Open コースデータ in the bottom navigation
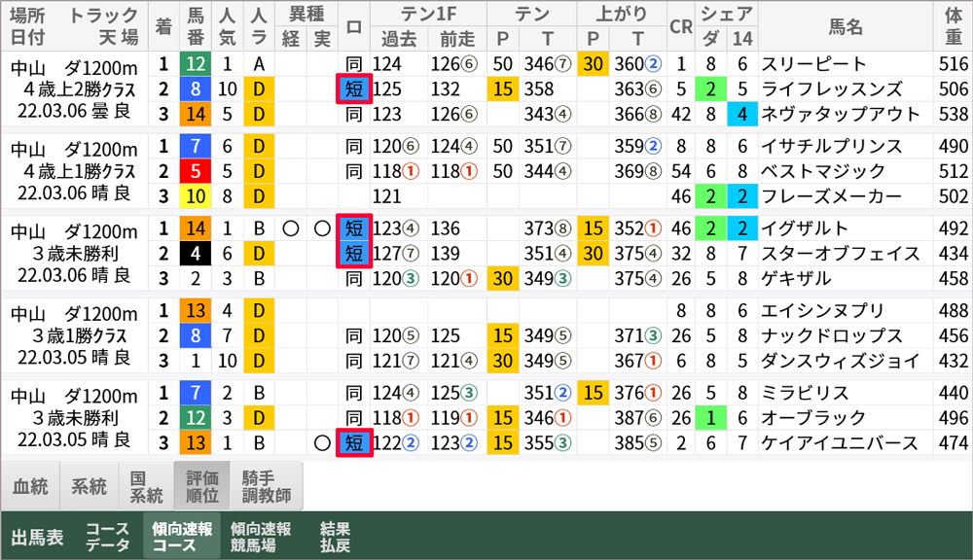 108,537
